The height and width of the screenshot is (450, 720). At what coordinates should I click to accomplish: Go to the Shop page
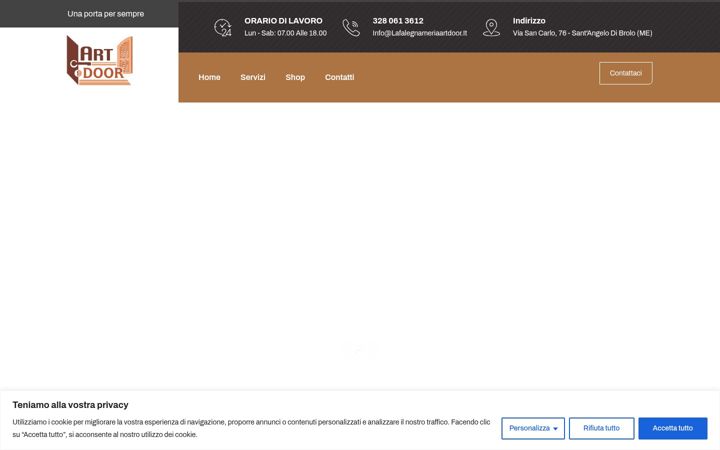click(295, 77)
